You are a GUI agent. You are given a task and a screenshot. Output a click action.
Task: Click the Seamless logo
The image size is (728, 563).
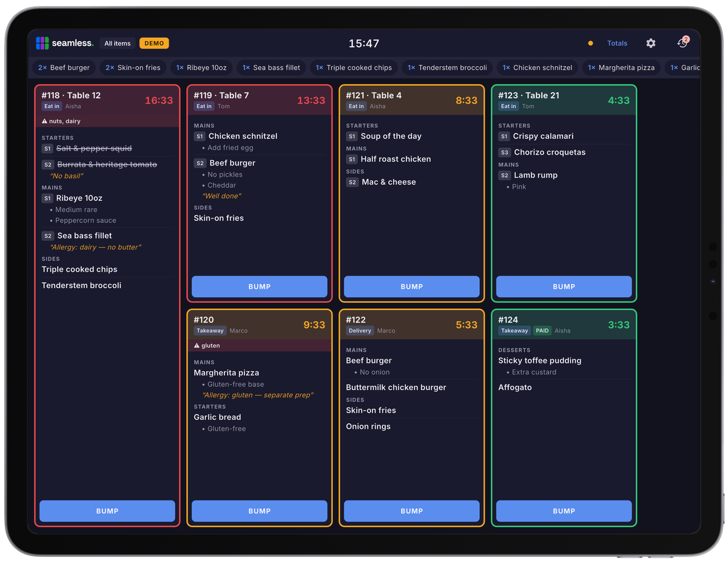(64, 43)
